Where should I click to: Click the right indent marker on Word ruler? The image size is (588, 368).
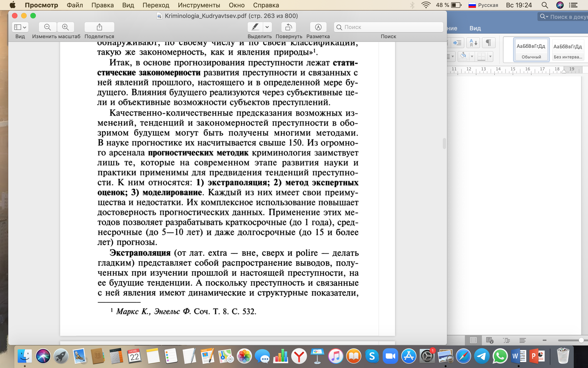pyautogui.click(x=564, y=71)
